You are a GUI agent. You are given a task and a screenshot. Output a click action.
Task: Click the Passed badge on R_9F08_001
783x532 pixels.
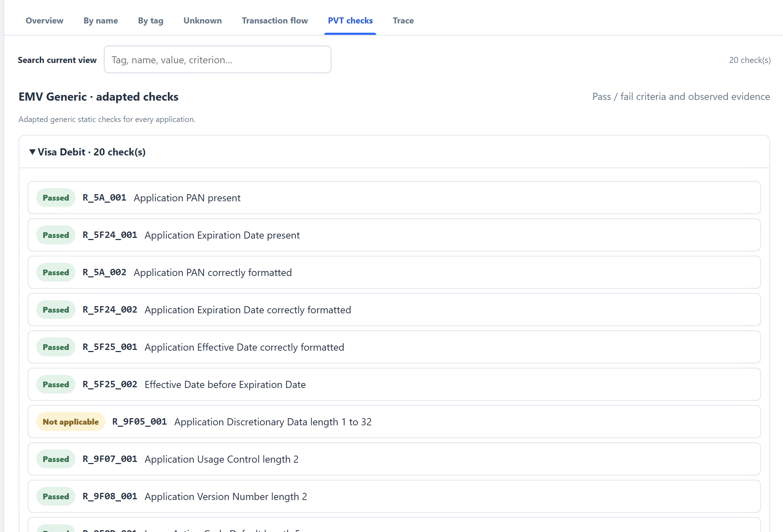(x=56, y=496)
